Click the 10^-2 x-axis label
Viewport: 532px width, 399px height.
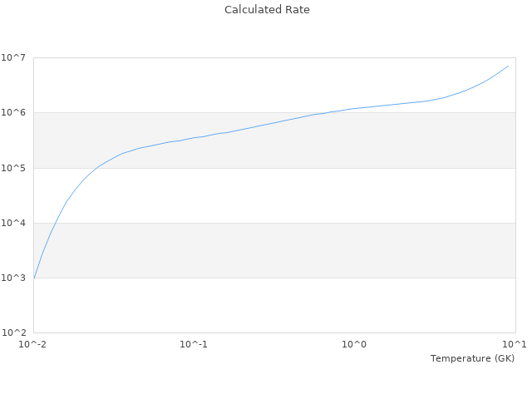(33, 345)
